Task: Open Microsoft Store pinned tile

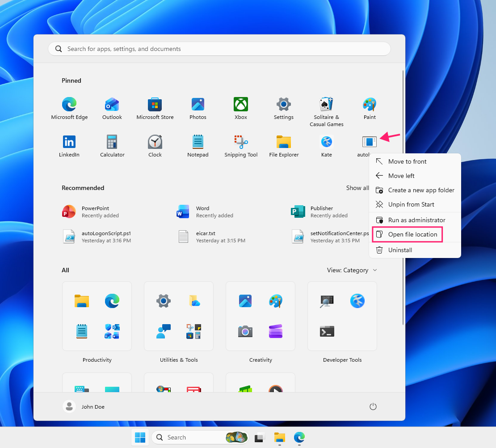Action: (x=155, y=108)
